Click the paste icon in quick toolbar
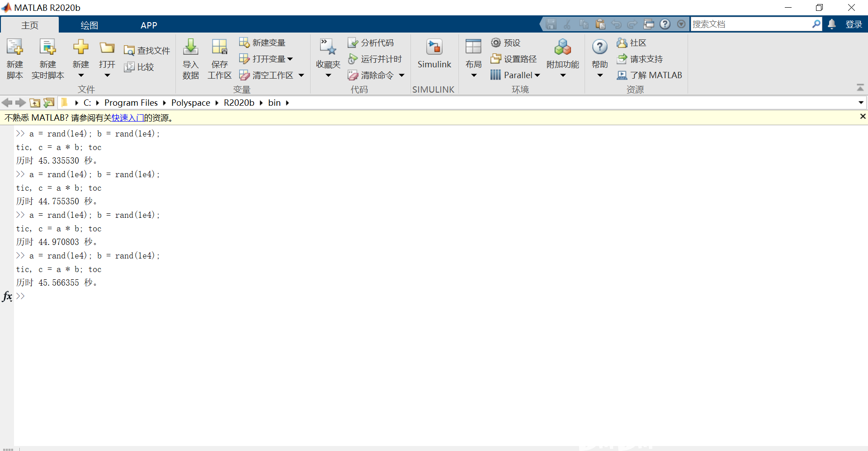868x451 pixels. [600, 24]
